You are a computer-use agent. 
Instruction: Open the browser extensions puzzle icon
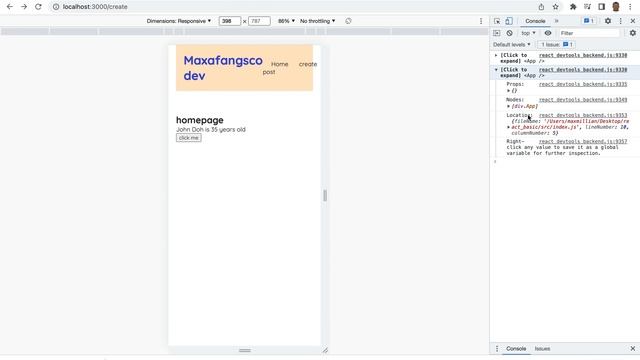pyautogui.click(x=573, y=7)
